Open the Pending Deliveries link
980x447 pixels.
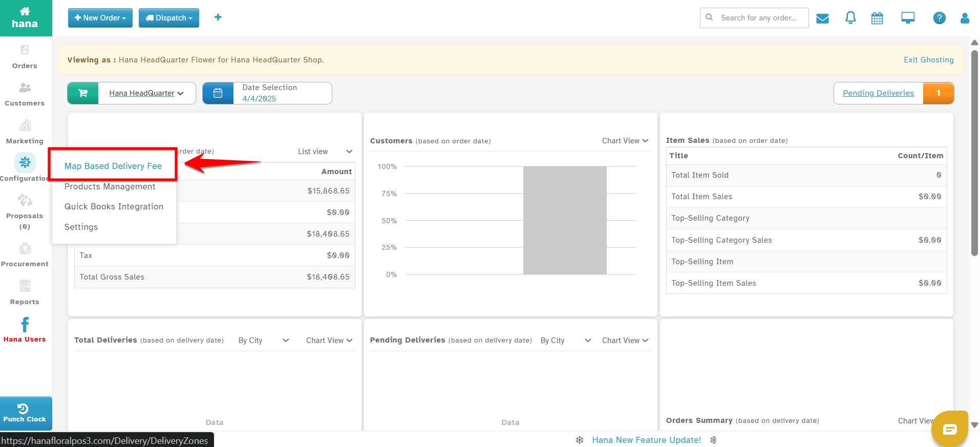[878, 93]
